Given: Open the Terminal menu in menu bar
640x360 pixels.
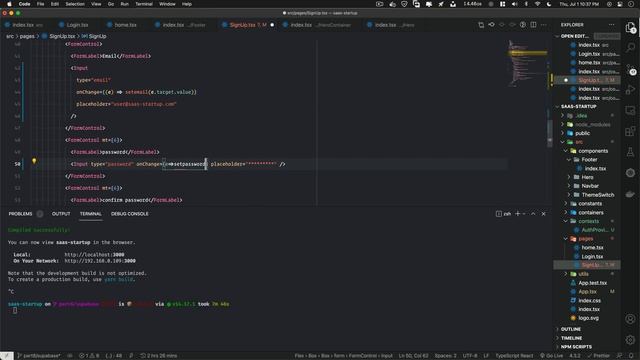Looking at the screenshot, I should [x=144, y=4].
